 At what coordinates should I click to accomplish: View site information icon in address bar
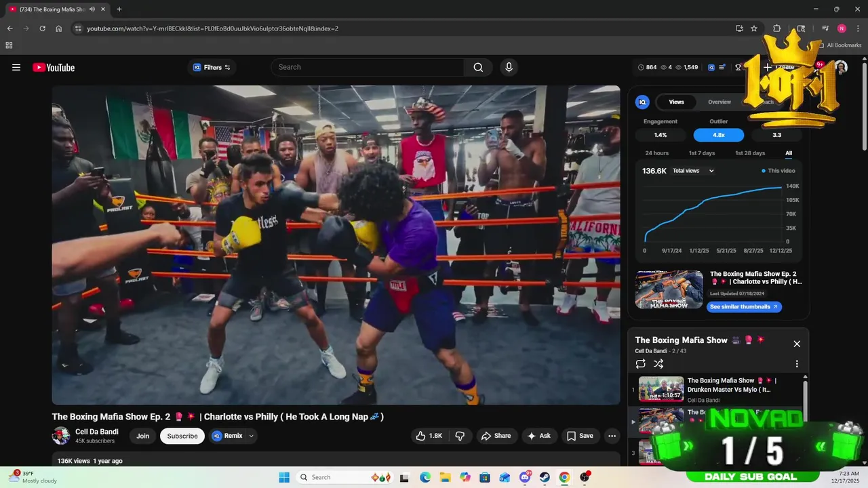(x=78, y=28)
